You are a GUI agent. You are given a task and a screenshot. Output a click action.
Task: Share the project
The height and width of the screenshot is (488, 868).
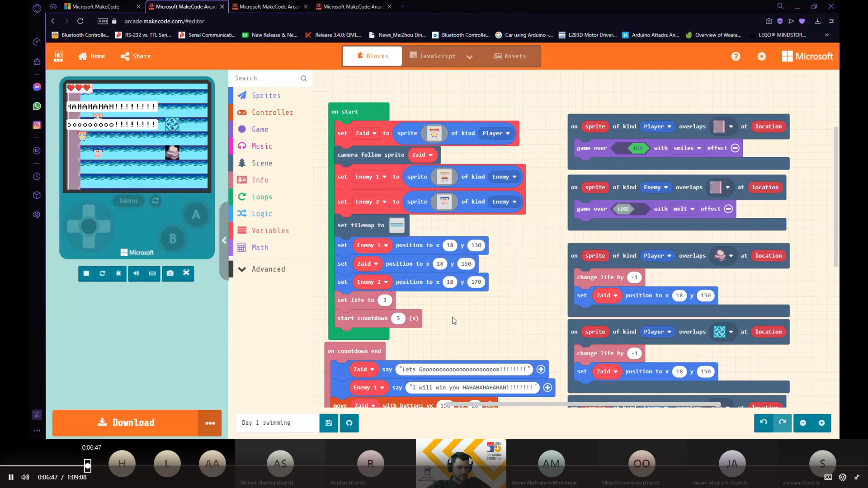[136, 56]
